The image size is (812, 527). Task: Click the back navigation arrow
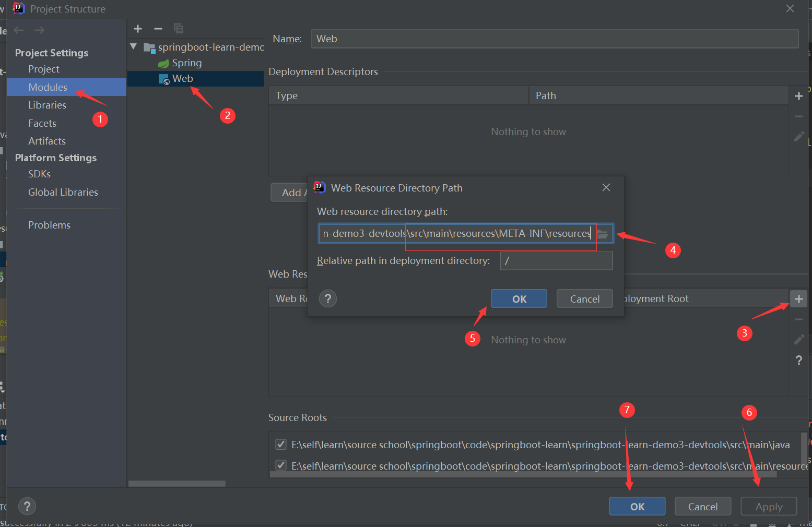(19, 30)
